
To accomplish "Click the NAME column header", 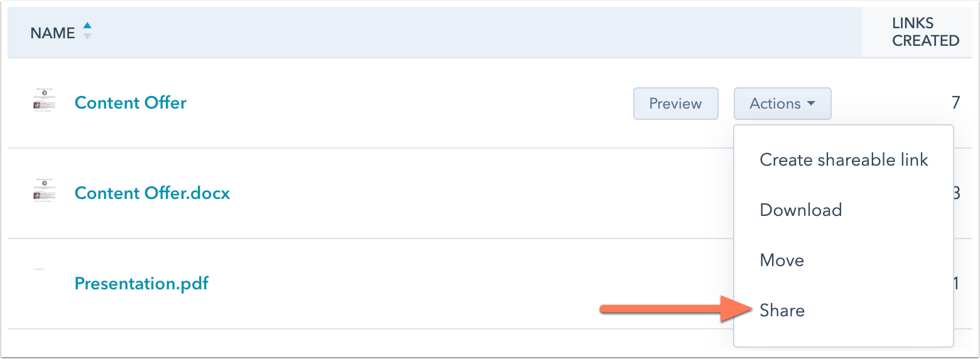I will pos(53,33).
